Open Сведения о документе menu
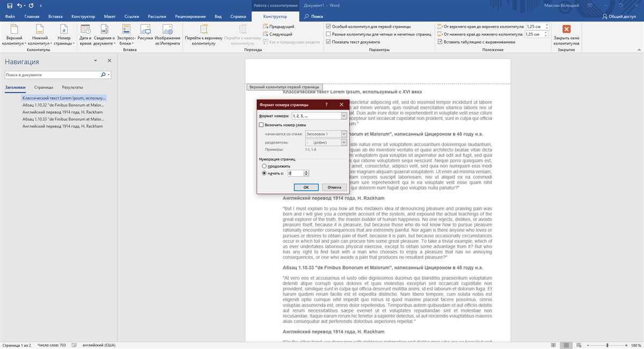This screenshot has width=644, height=349. pyautogui.click(x=105, y=34)
